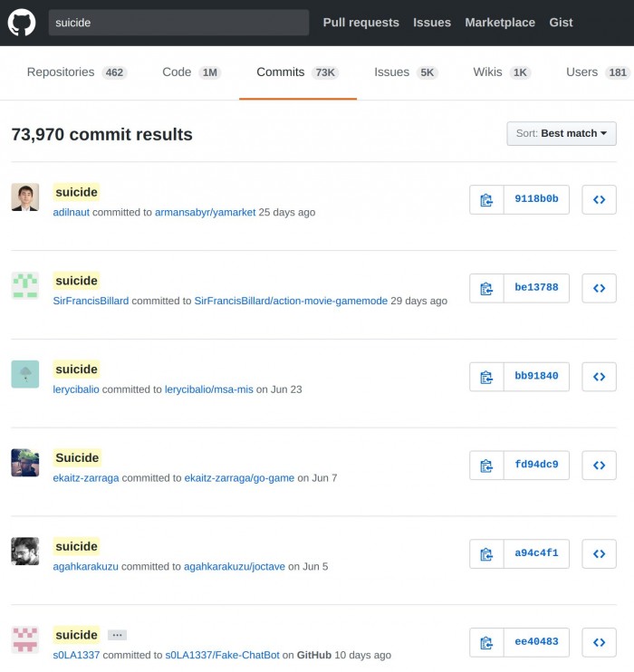
Task: Visit adilnaut user profile link
Action: pyautogui.click(x=72, y=213)
